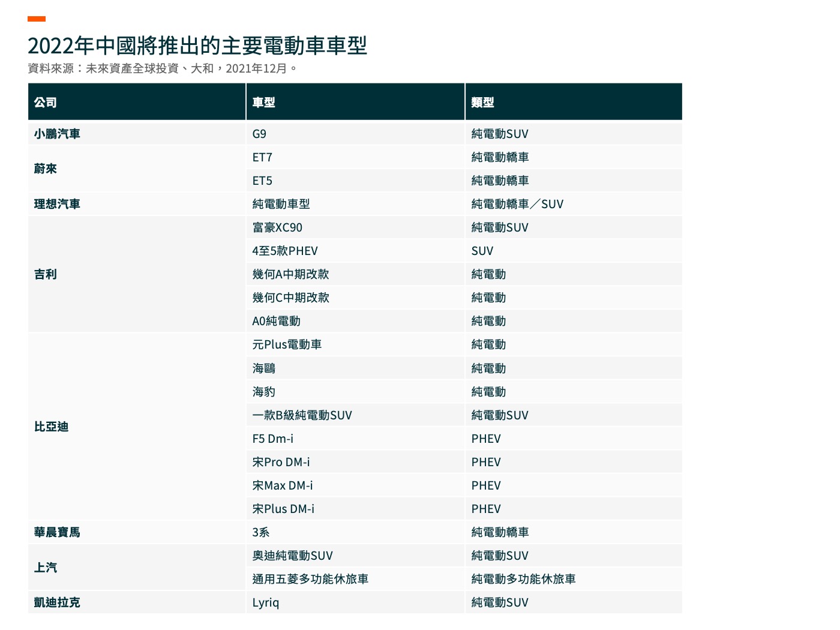Image resolution: width=840 pixels, height=630 pixels.
Task: Select PHEV type in 宋Plus DM-i row
Action: point(574,509)
